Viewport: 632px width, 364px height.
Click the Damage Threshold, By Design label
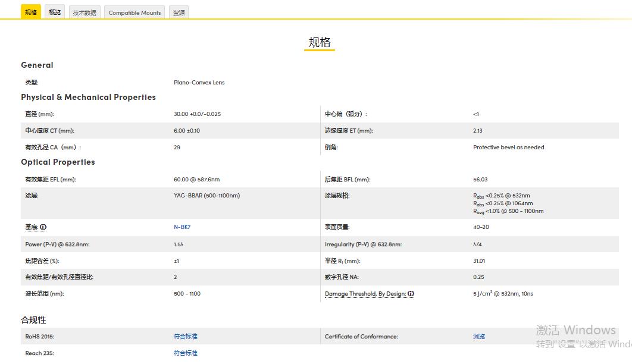(365, 293)
